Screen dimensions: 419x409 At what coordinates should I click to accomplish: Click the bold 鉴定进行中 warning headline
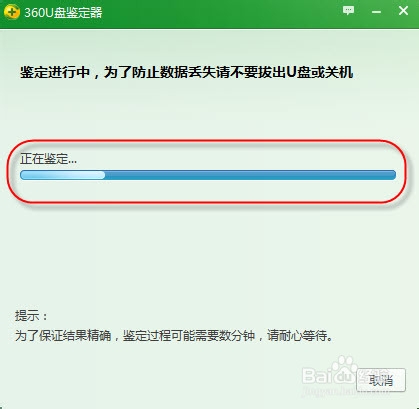pos(55,72)
